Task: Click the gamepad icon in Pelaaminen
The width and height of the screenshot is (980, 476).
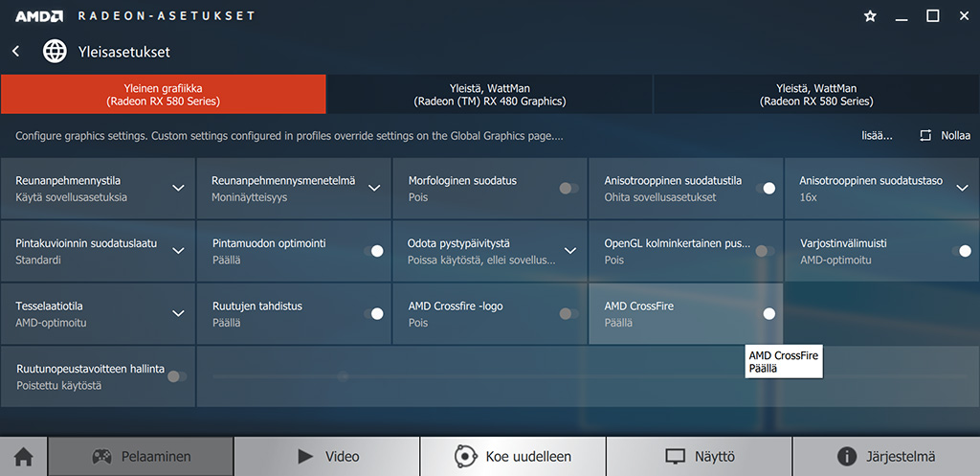Action: 101,457
